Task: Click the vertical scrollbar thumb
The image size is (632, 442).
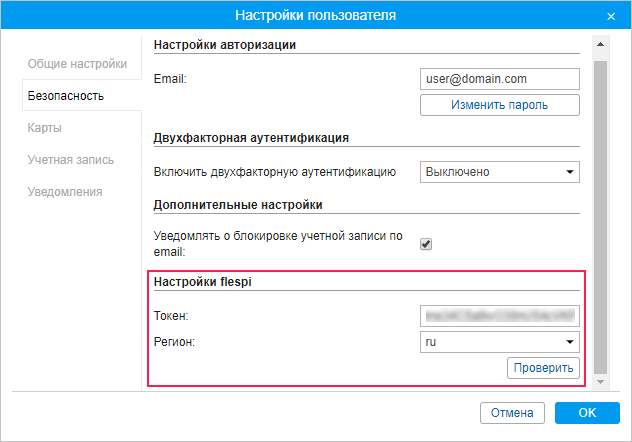Action: (600, 210)
